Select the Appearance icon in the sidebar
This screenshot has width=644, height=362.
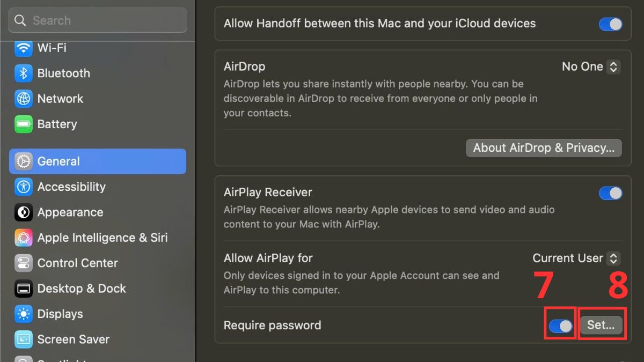click(23, 212)
